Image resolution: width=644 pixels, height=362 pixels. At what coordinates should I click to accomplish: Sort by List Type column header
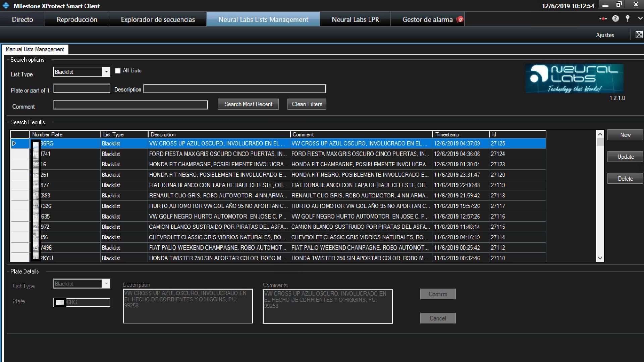pyautogui.click(x=124, y=134)
